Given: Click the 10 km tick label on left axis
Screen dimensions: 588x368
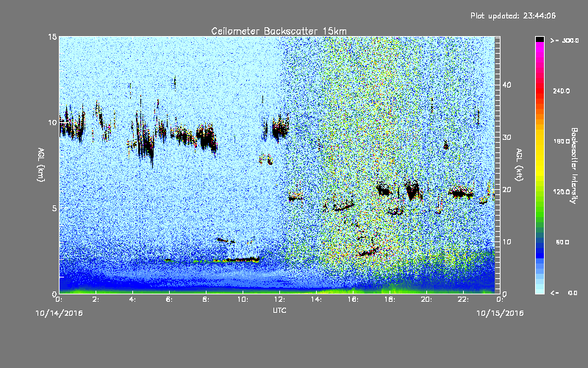Looking at the screenshot, I should 52,122.
